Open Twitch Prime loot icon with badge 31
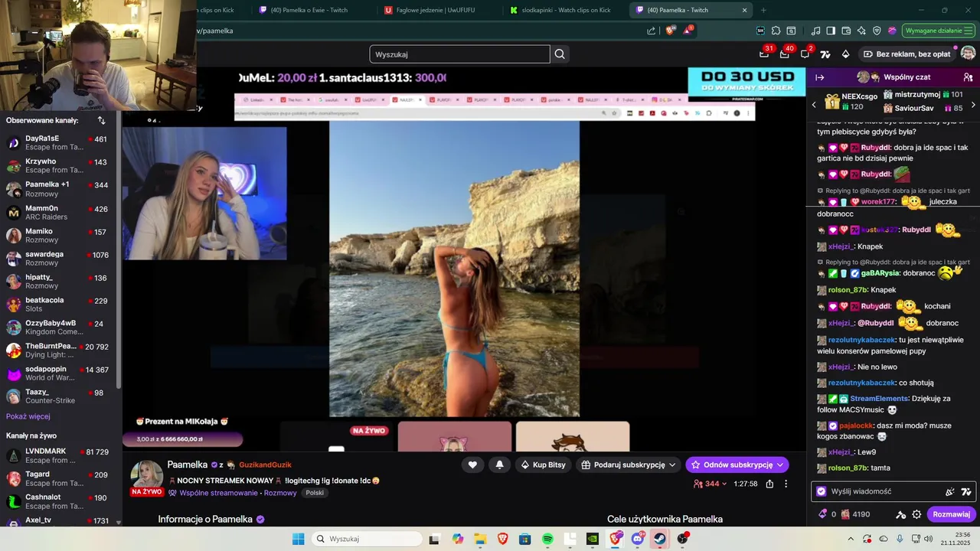This screenshot has width=980, height=551. (x=764, y=54)
